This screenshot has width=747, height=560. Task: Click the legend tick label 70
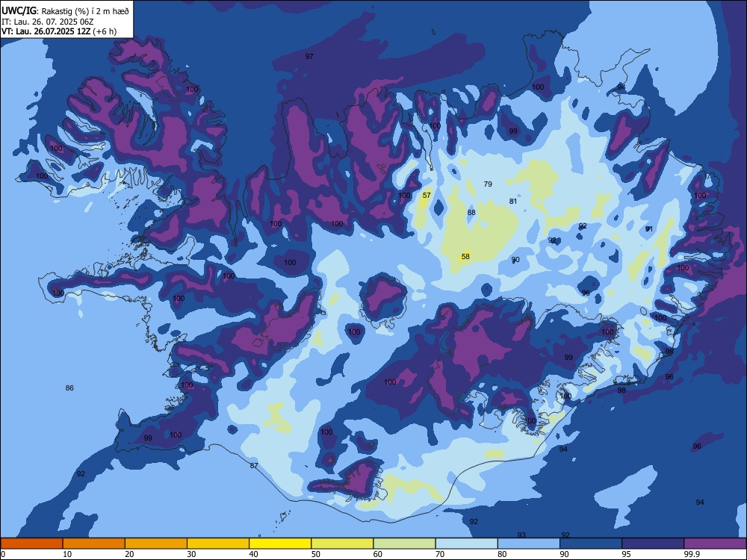point(440,554)
